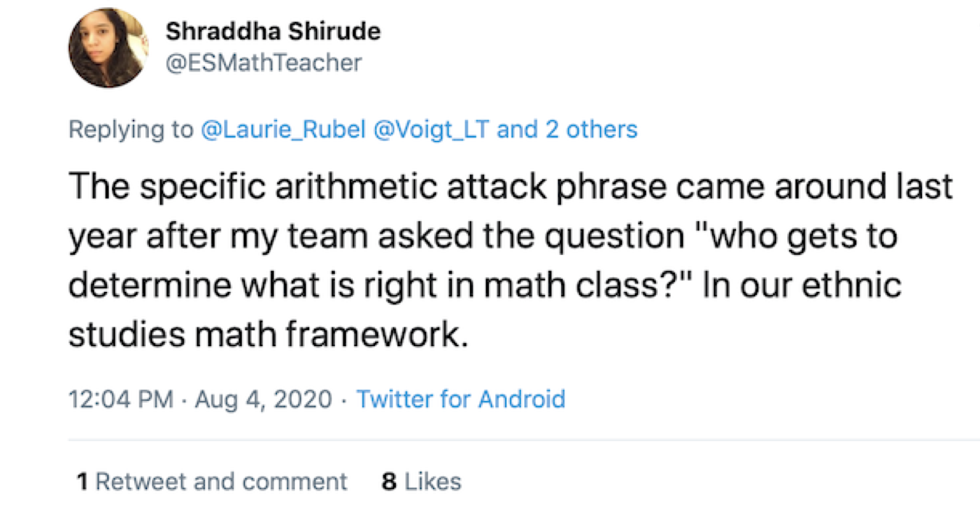The image size is (980, 508).
Task: Click the Aug 4, 2020 date
Action: [263, 399]
